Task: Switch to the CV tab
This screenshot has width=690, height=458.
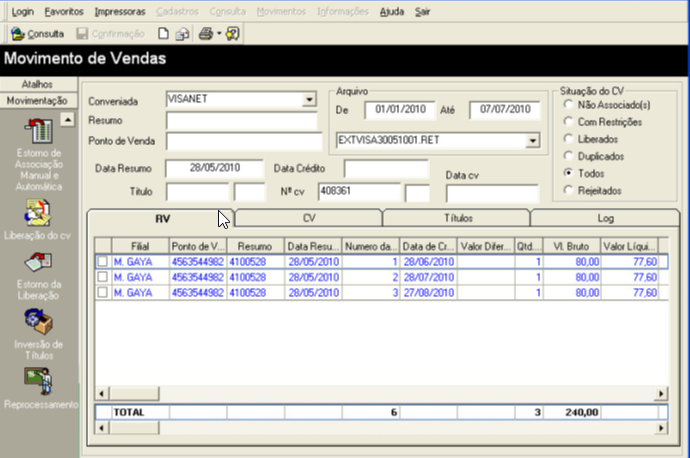Action: coord(309,218)
